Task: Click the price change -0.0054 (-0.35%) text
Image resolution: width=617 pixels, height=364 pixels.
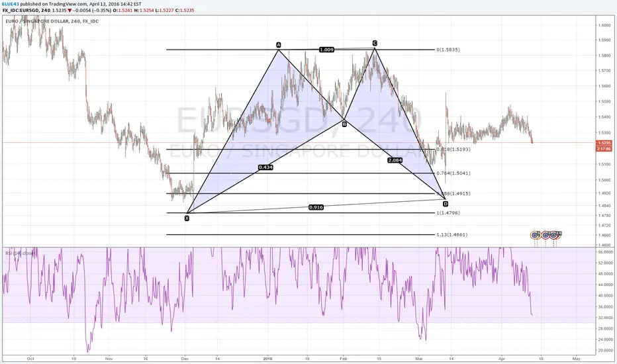Action: pyautogui.click(x=93, y=10)
